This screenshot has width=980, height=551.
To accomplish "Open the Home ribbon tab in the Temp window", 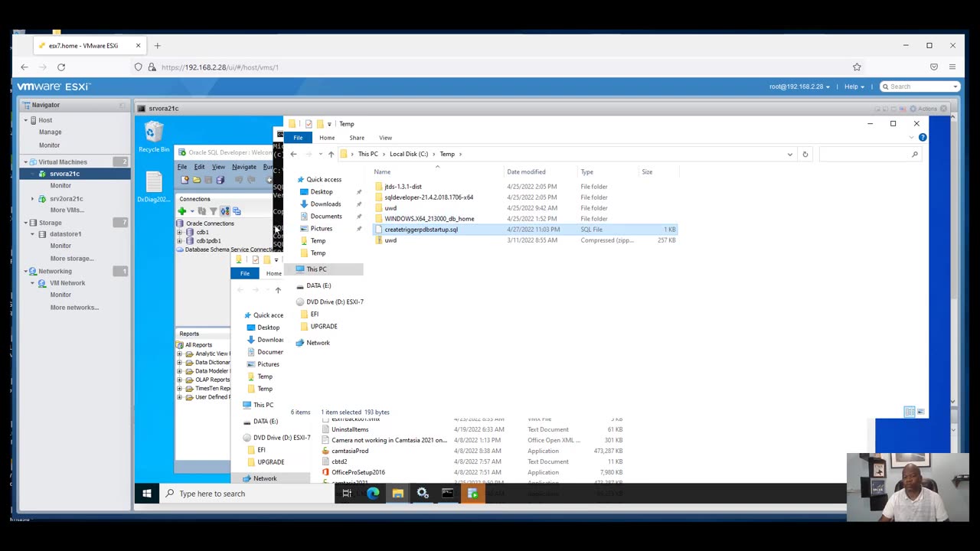I will point(327,138).
